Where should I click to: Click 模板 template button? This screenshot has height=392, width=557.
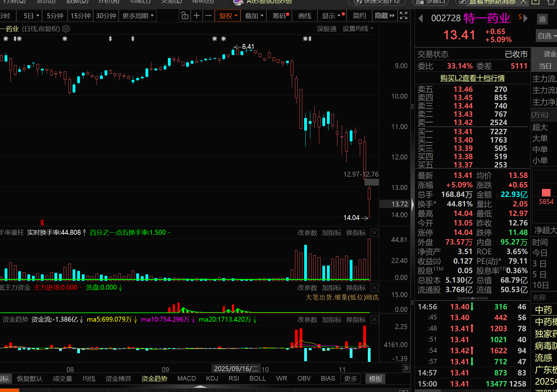(x=376, y=378)
